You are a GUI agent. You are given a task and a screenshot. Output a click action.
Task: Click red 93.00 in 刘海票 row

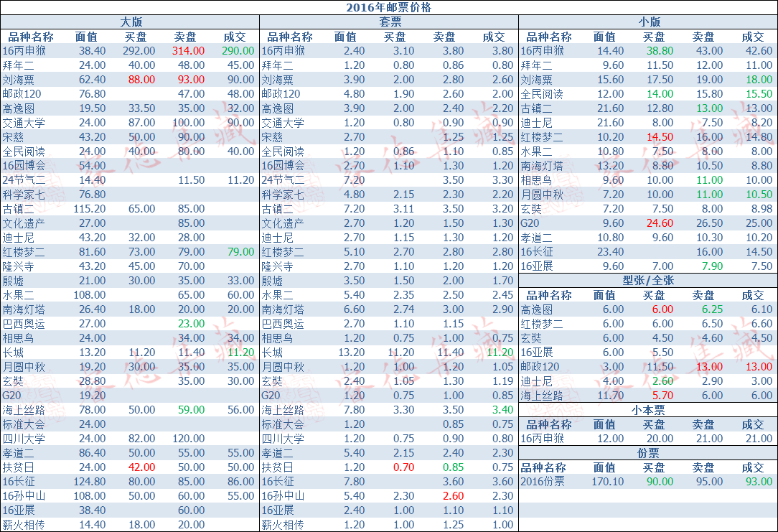[191, 80]
